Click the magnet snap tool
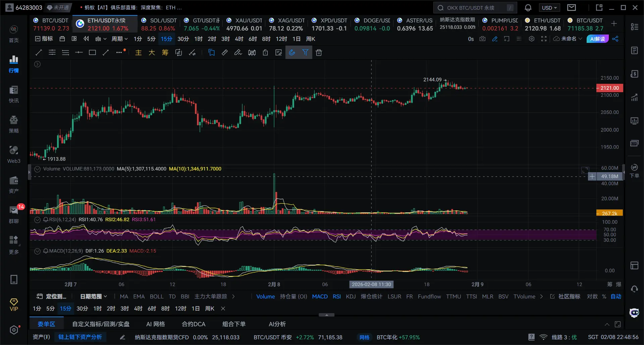Screen dimensions: 644x345 [x=292, y=53]
